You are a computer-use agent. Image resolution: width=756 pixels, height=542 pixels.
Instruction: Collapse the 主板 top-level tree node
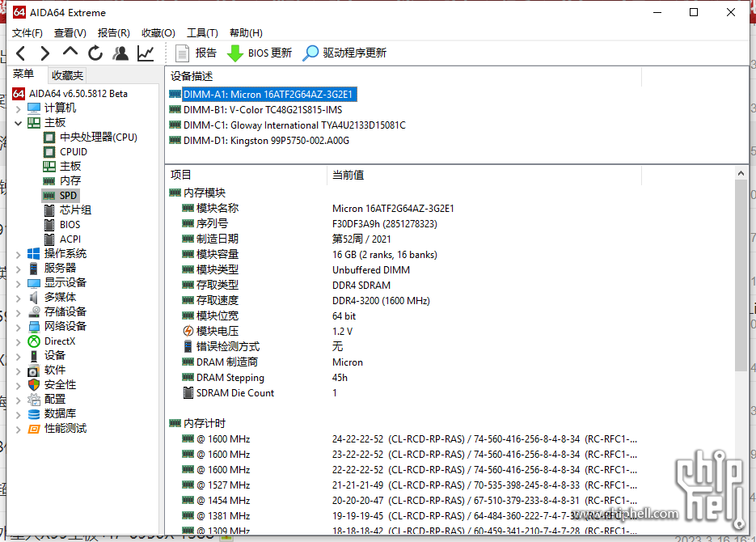[19, 123]
